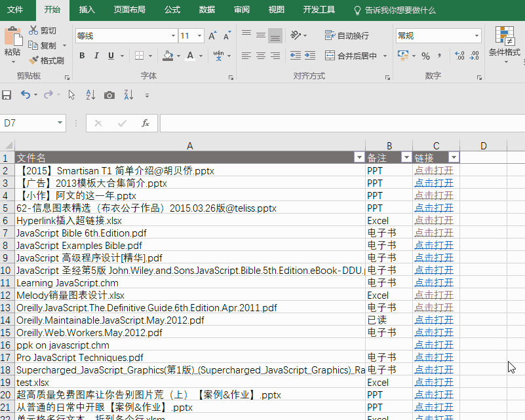525x420 pixels.
Task: Click the Cut scissors icon
Action: [x=33, y=30]
